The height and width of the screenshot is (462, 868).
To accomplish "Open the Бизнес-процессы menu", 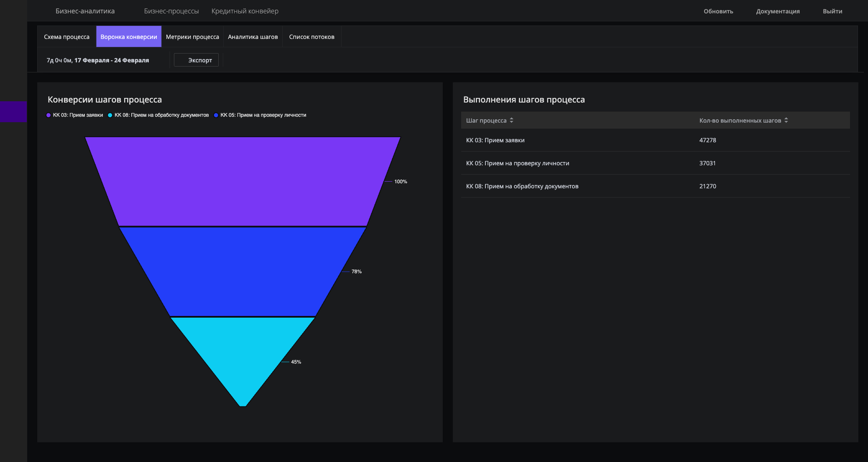I will click(171, 11).
